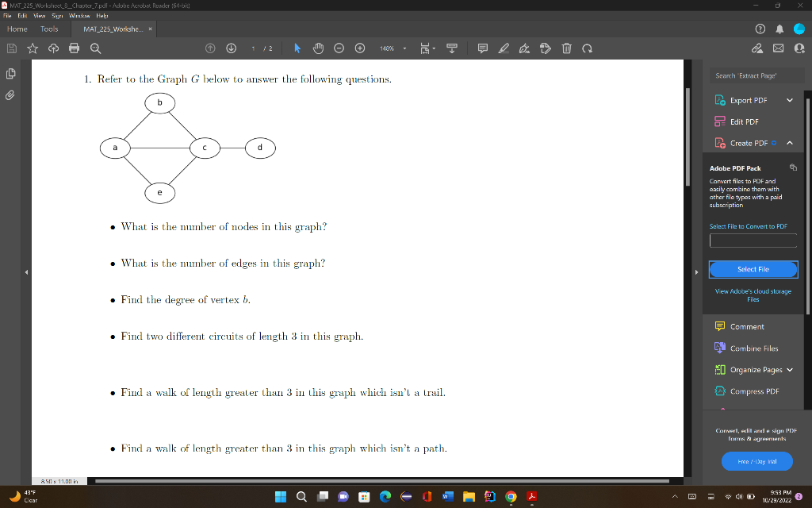This screenshot has width=812, height=508.
Task: Zoom out with the minus icon
Action: (x=339, y=48)
